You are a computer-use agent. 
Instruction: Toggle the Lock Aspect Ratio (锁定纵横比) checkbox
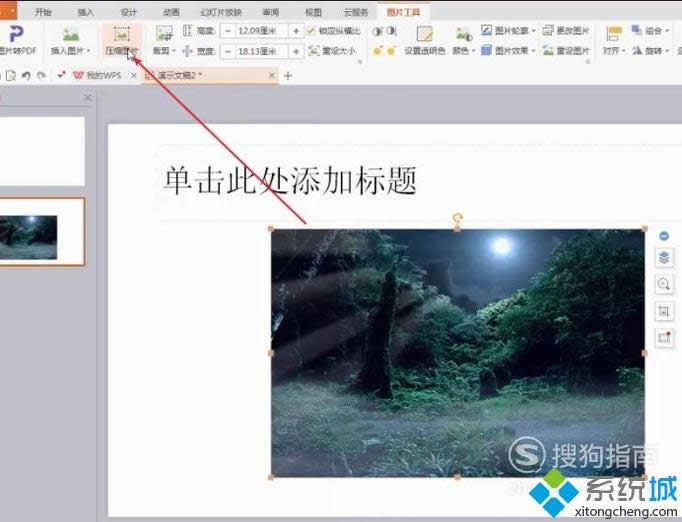pyautogui.click(x=312, y=31)
